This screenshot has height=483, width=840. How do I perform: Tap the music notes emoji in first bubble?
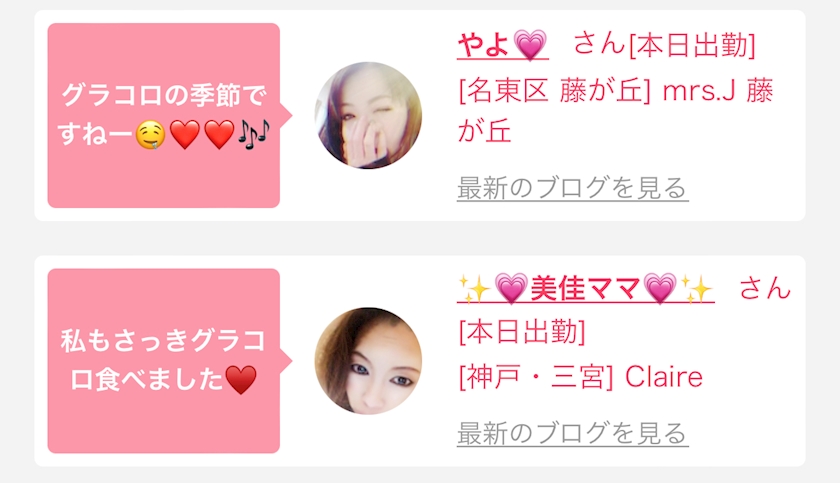click(253, 134)
